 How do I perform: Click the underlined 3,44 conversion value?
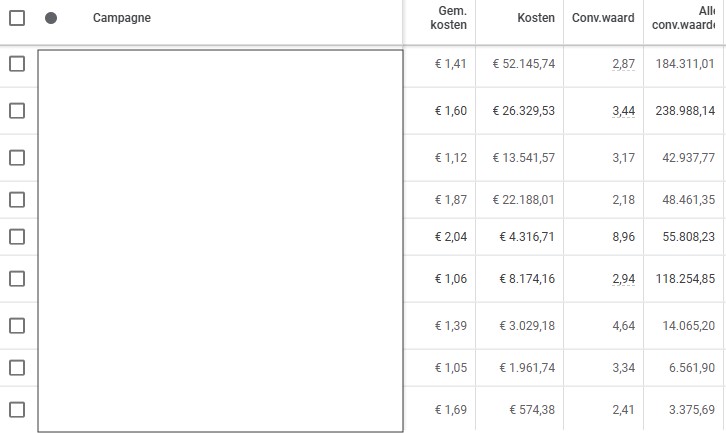point(623,110)
